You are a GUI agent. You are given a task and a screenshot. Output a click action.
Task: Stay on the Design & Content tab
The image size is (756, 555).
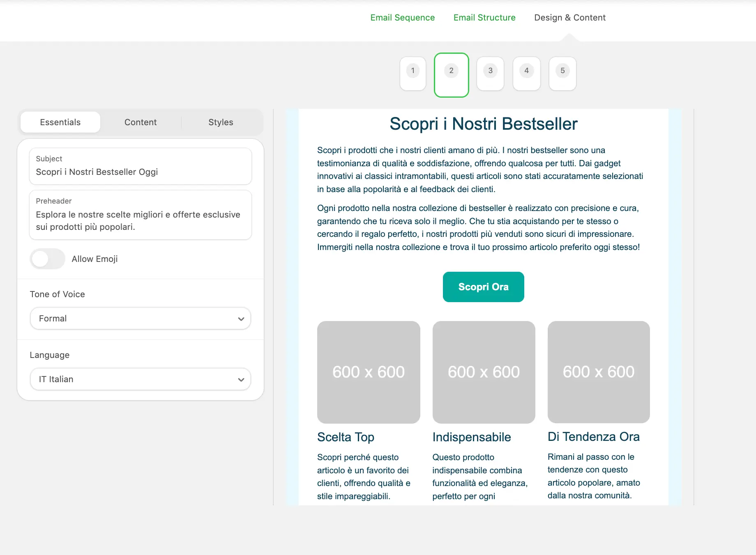point(569,18)
